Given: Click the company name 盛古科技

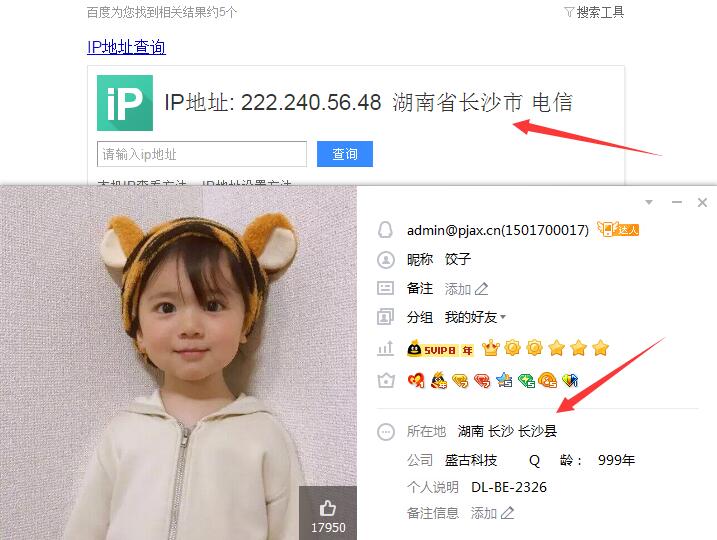Looking at the screenshot, I should 471,460.
